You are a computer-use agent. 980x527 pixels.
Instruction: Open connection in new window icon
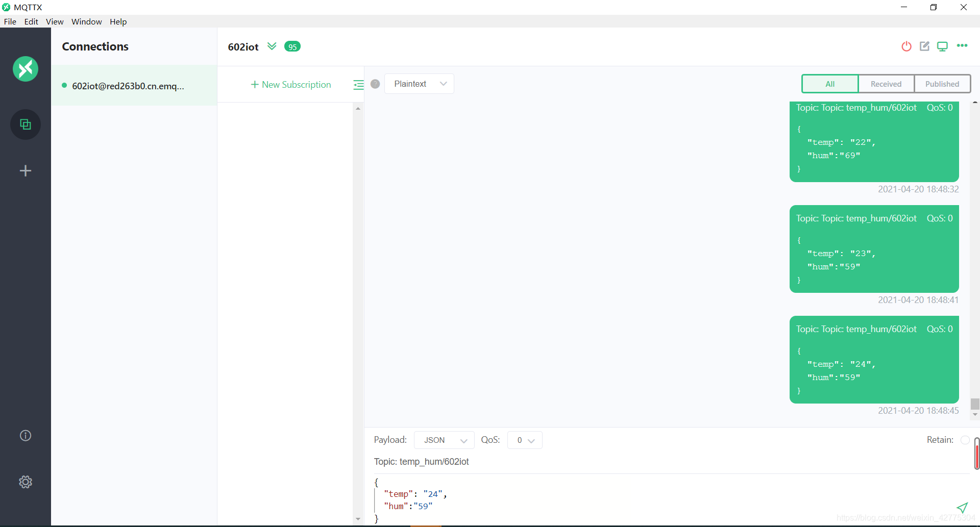click(x=942, y=46)
